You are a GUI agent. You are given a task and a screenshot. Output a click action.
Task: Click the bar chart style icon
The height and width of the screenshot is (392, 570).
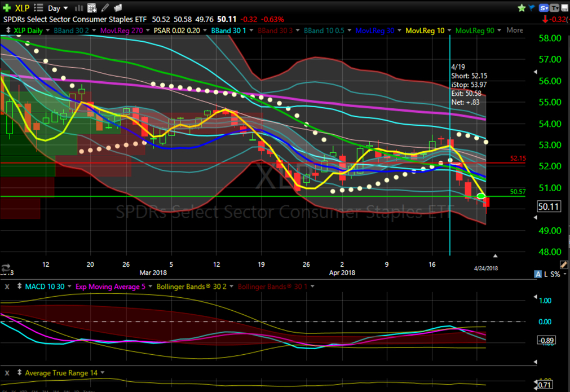click(x=78, y=8)
